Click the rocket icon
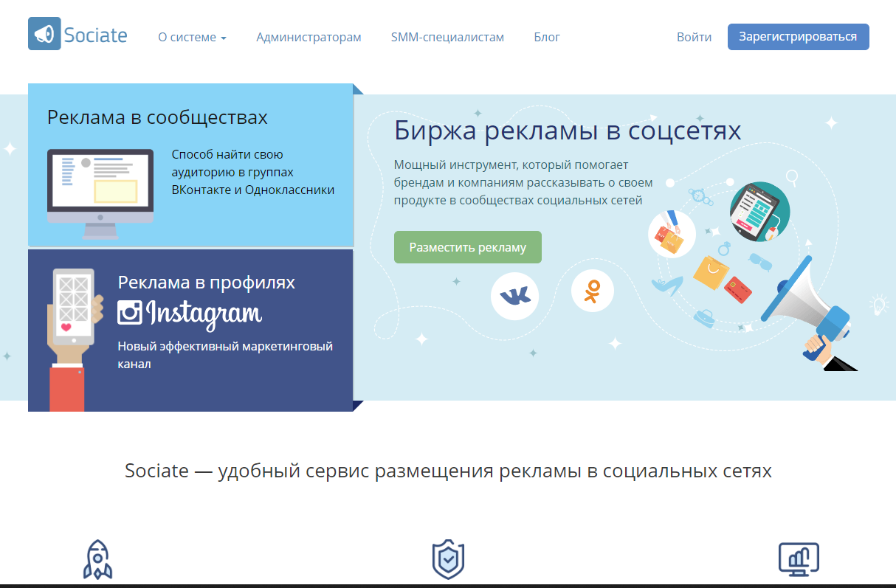Viewport: 896px width, 588px height. pyautogui.click(x=97, y=560)
